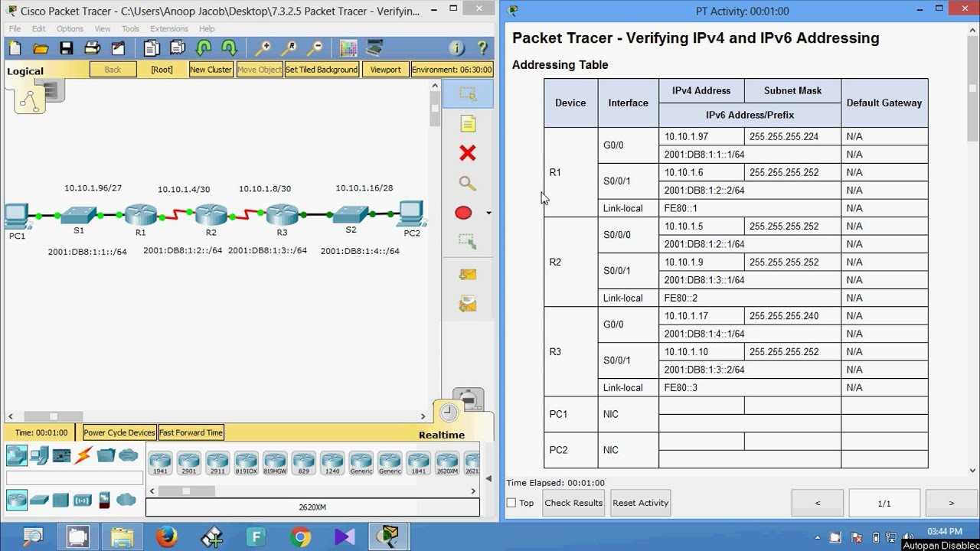Click router R2 in the topology

click(x=211, y=217)
